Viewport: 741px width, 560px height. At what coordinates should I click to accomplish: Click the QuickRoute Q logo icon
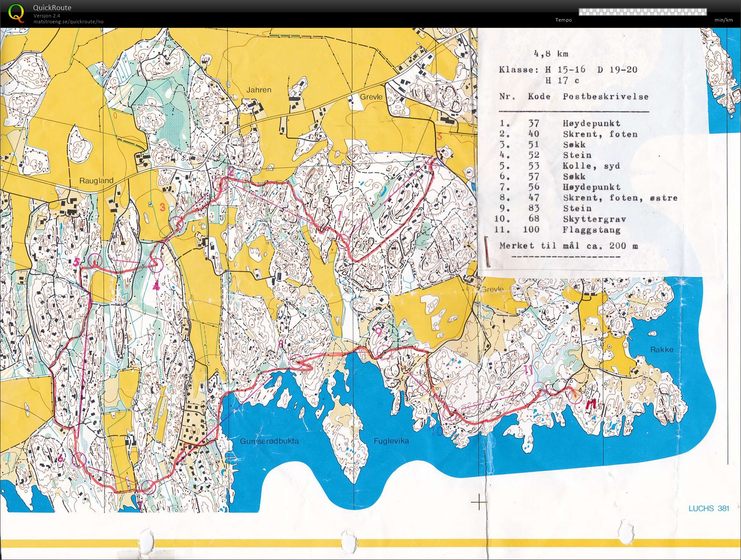[16, 13]
